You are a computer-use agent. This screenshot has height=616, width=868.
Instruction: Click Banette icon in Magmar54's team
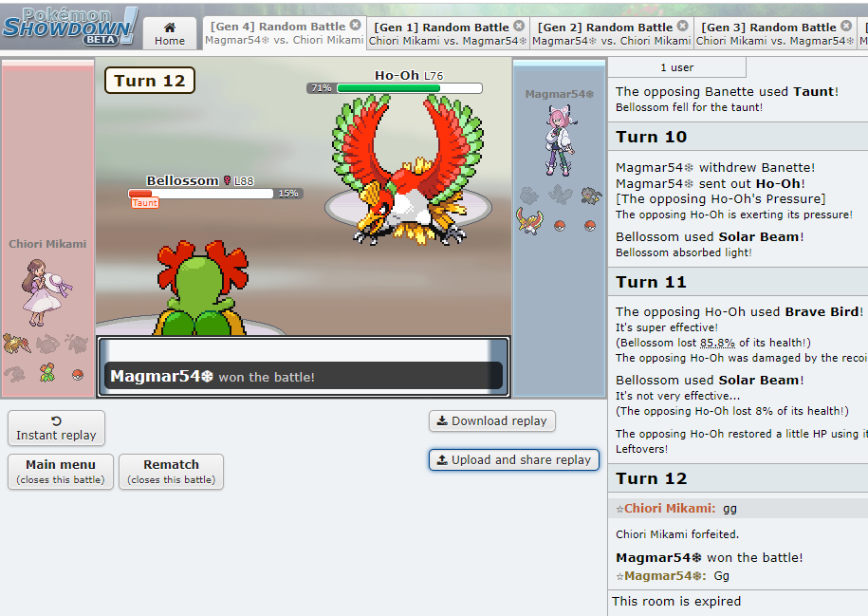(591, 195)
